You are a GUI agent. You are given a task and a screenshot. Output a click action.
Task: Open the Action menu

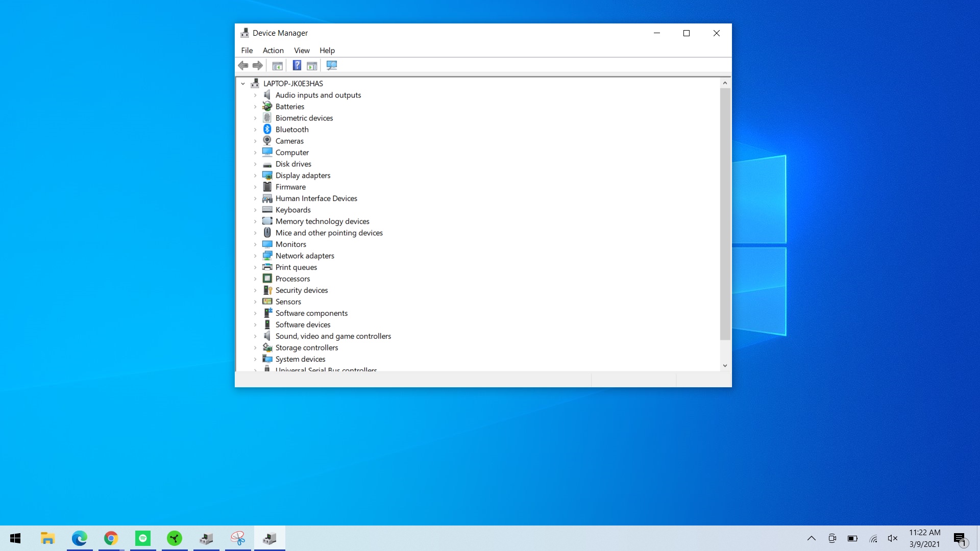pyautogui.click(x=273, y=50)
